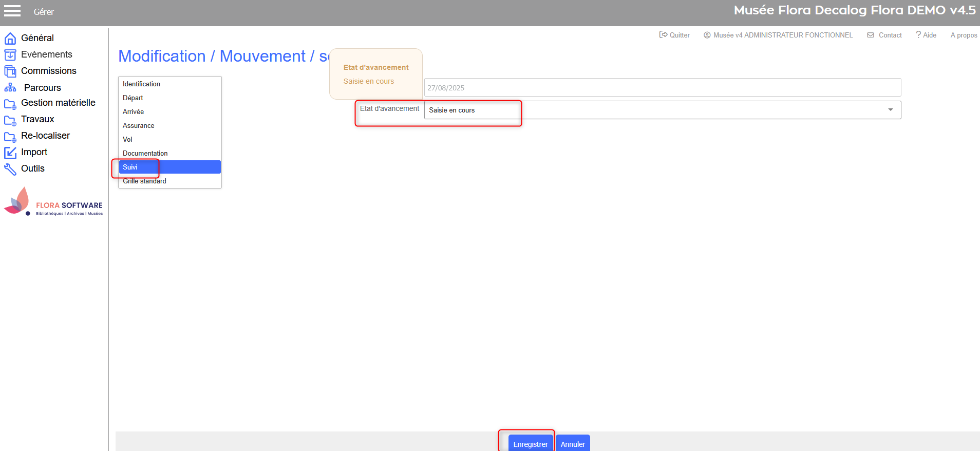The height and width of the screenshot is (451, 980).
Task: Click the Commissions icon
Action: pyautogui.click(x=10, y=71)
